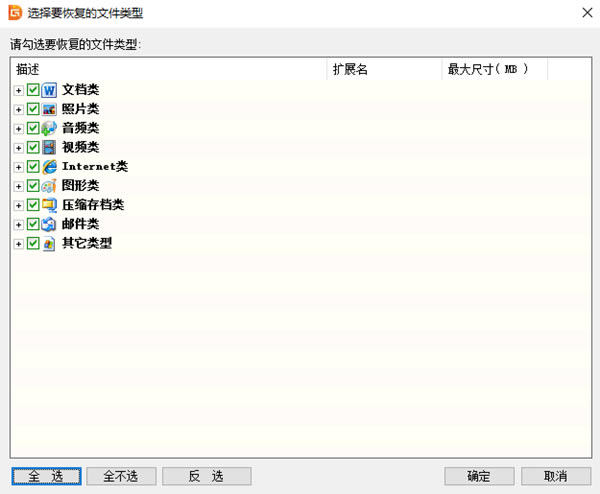600x494 pixels.
Task: Click the video category film icon
Action: (49, 147)
